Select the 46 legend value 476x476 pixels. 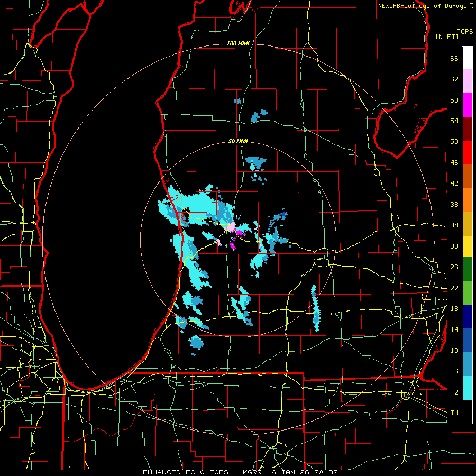[454, 163]
